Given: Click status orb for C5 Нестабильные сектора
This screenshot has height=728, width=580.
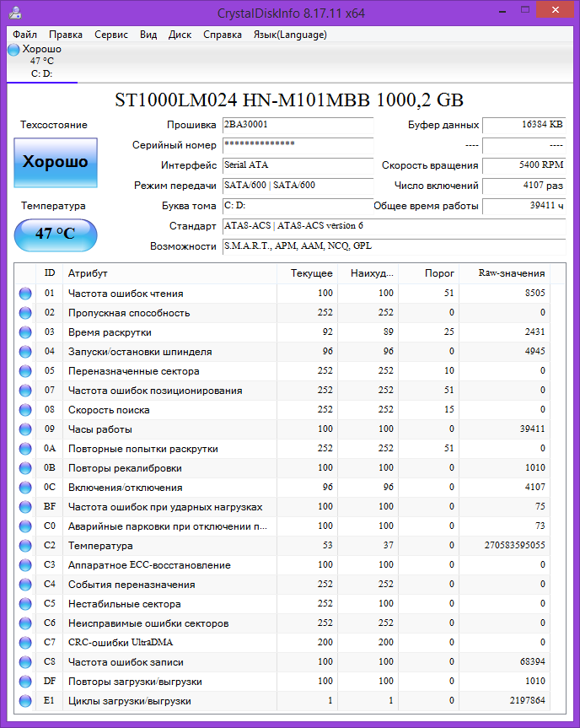Looking at the screenshot, I should pos(25,604).
